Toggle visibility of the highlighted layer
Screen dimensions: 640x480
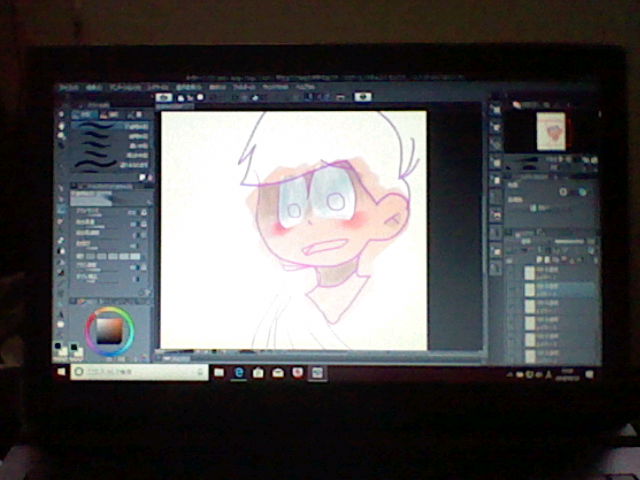pos(513,287)
